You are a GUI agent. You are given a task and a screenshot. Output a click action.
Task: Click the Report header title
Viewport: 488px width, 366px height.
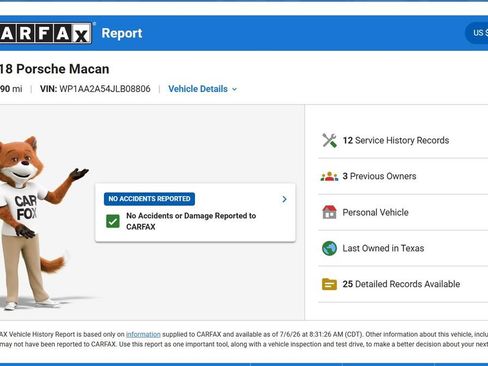pos(122,33)
